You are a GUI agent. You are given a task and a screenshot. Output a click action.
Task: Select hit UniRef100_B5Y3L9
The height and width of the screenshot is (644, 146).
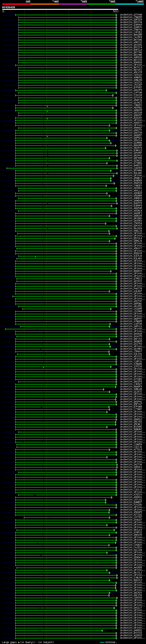[131, 239]
